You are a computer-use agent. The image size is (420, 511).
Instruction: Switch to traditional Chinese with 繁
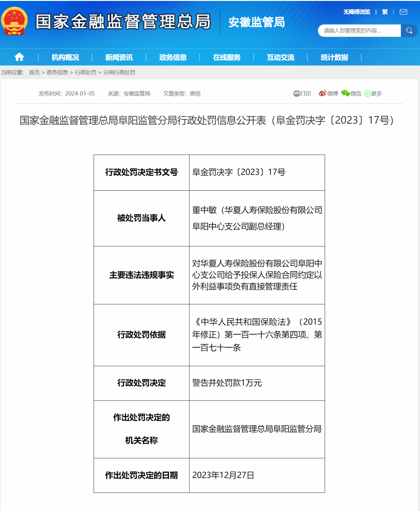click(385, 12)
